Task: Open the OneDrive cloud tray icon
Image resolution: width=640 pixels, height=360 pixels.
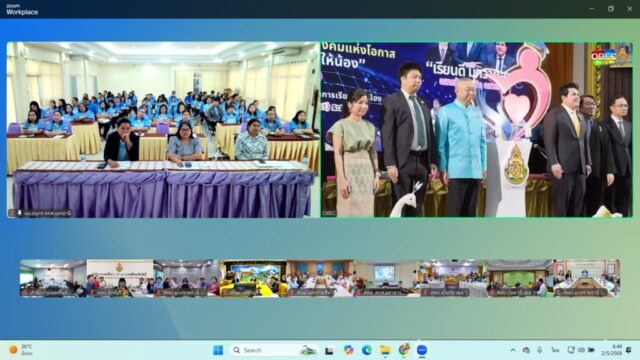Action: click(x=526, y=350)
